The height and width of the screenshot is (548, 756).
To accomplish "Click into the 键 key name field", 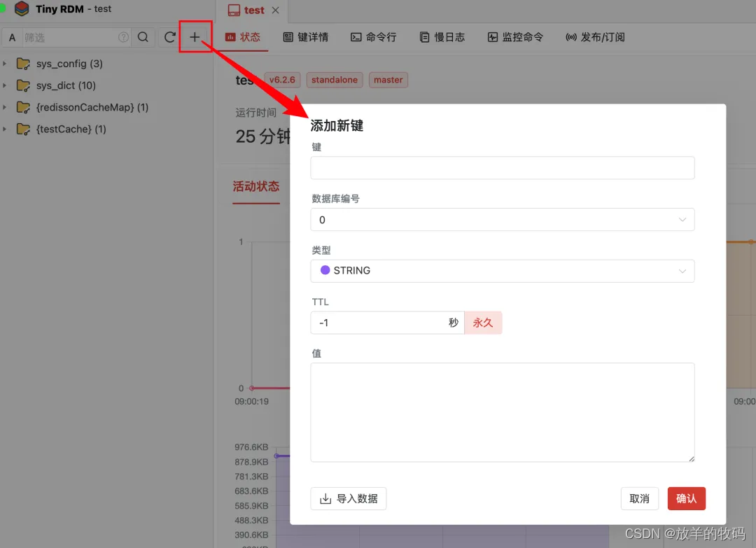I will pyautogui.click(x=503, y=168).
